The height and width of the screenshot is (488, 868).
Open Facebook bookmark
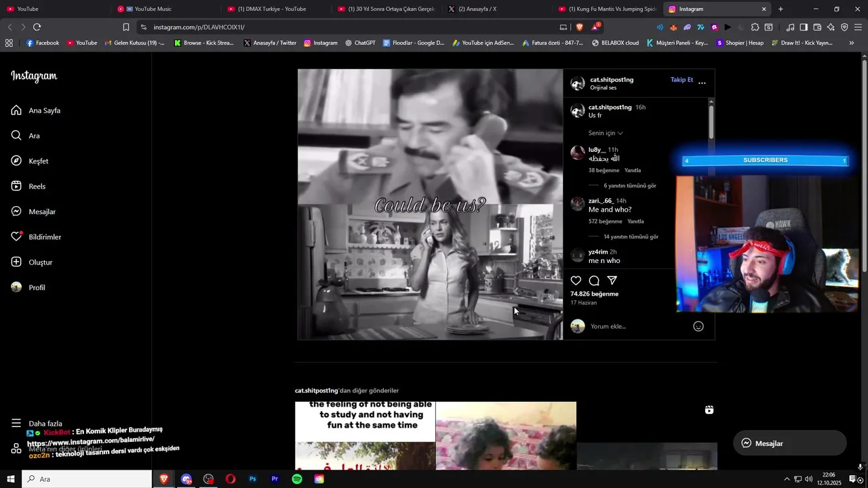click(43, 43)
